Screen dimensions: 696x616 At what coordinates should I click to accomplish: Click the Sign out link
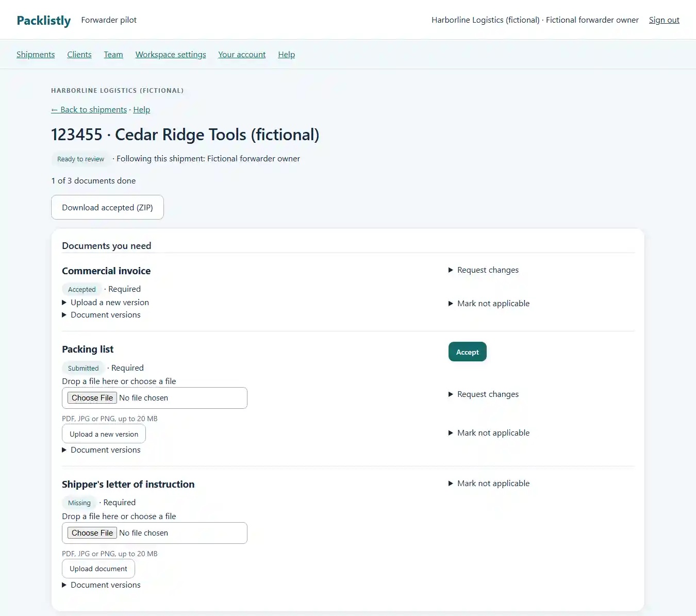pos(664,20)
